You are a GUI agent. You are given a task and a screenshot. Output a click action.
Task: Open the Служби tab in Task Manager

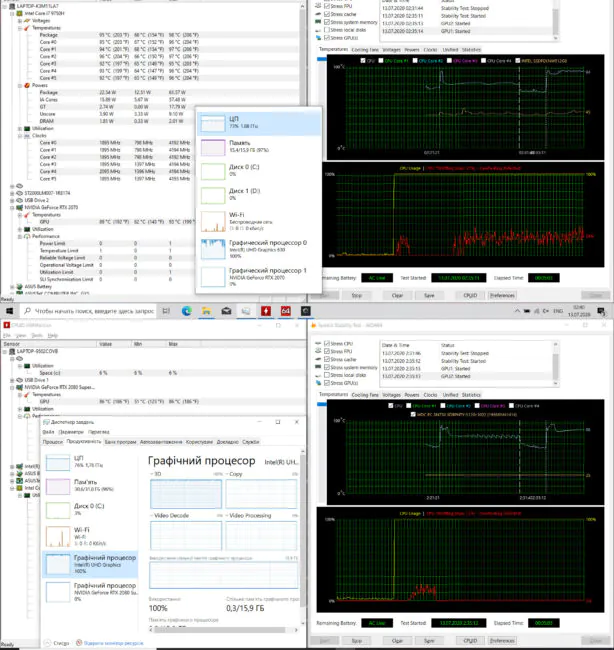(251, 442)
